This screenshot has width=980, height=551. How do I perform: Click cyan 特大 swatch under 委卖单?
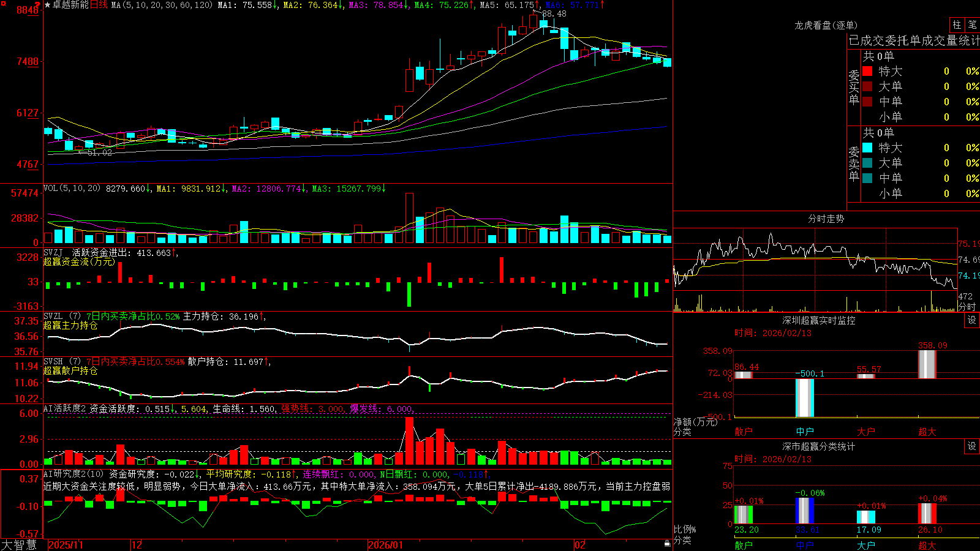867,148
